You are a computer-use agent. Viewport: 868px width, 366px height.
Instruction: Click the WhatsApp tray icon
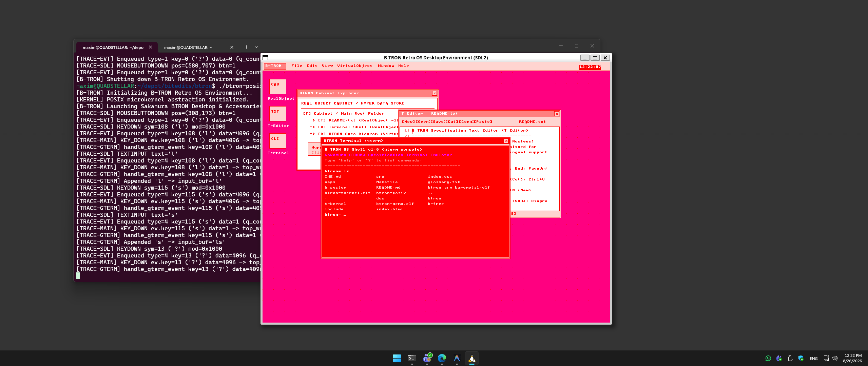coord(768,358)
